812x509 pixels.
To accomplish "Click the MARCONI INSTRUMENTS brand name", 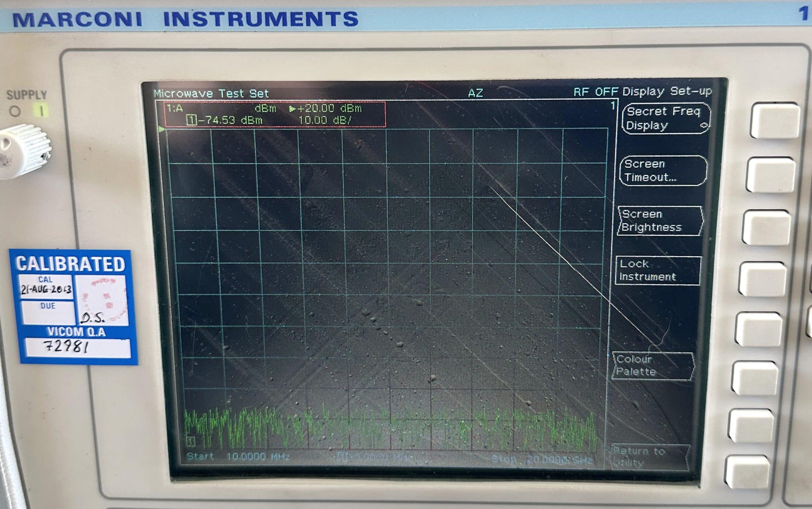I will (x=186, y=19).
